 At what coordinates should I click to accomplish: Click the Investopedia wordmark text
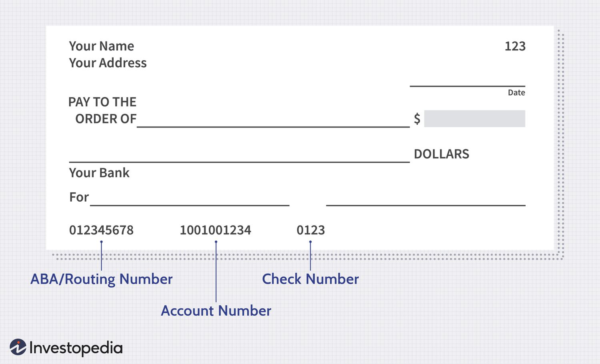click(76, 348)
